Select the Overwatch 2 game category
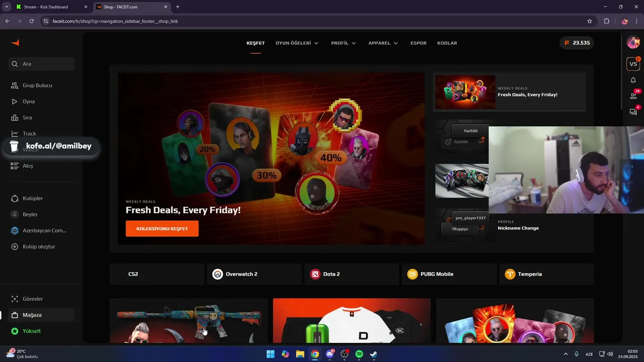 (x=255, y=274)
